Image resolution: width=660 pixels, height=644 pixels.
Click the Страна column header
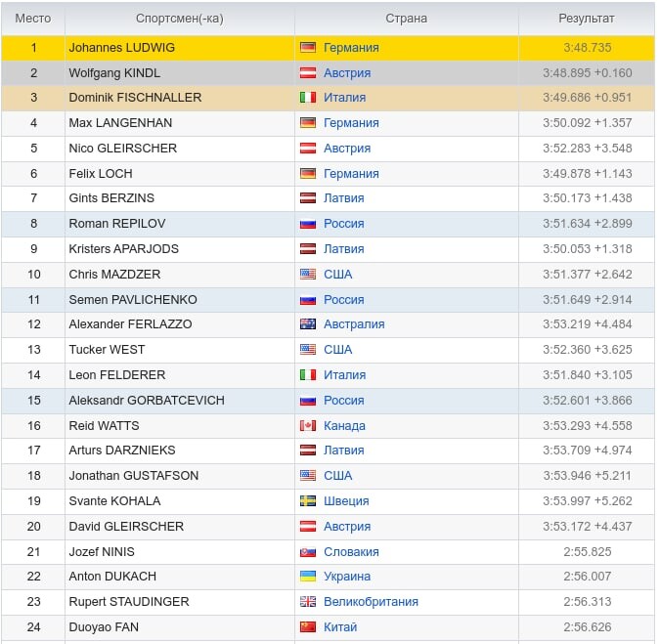(406, 19)
